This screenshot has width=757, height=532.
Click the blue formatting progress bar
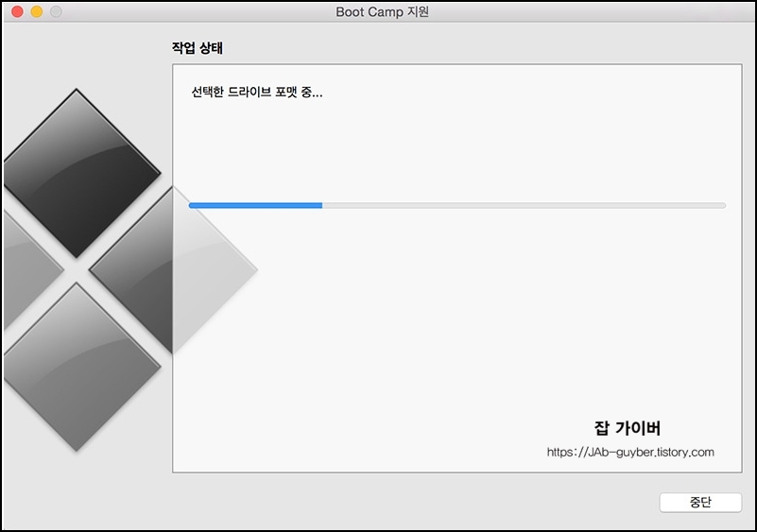(x=456, y=206)
